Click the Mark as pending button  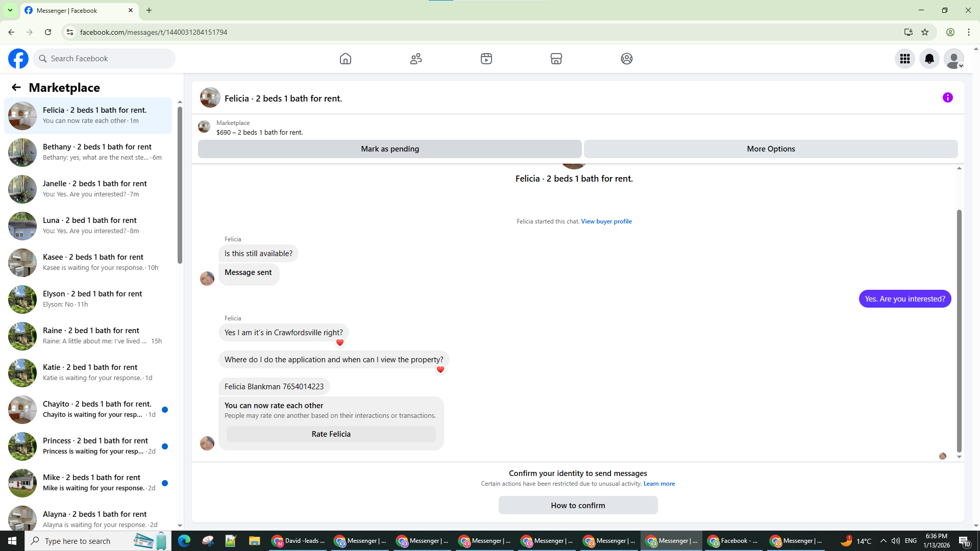(x=389, y=149)
